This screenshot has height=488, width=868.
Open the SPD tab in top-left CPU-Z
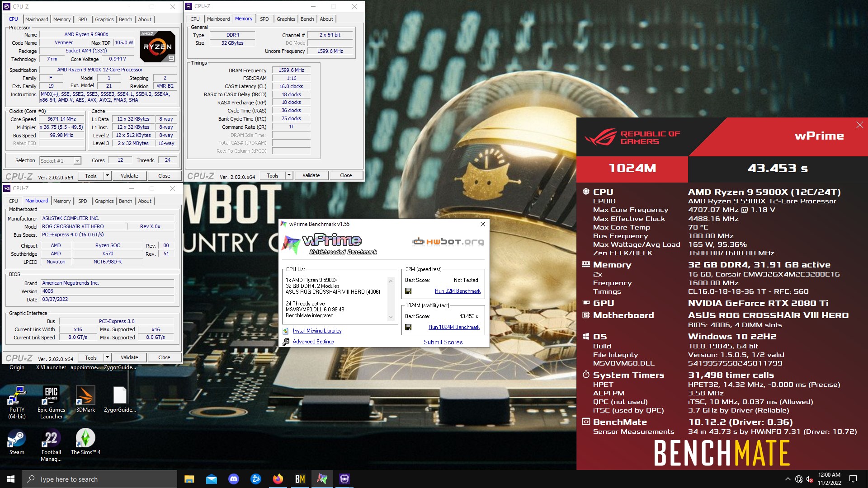pyautogui.click(x=82, y=19)
